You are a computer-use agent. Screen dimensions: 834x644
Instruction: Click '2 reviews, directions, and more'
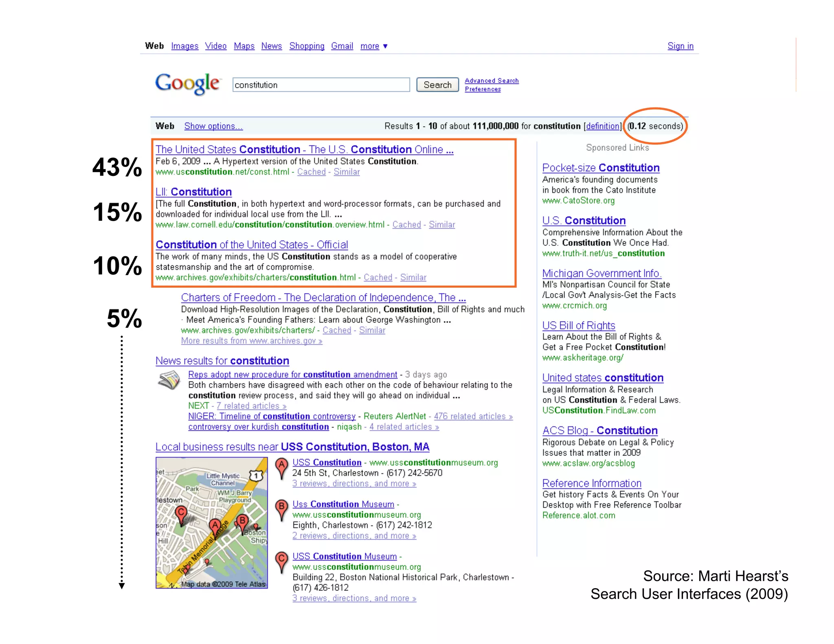pyautogui.click(x=354, y=536)
